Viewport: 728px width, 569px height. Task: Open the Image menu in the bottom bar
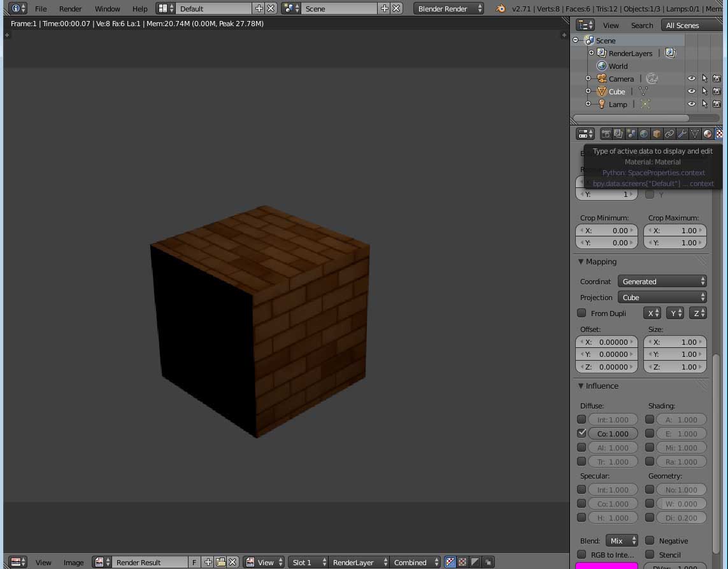[x=73, y=562]
